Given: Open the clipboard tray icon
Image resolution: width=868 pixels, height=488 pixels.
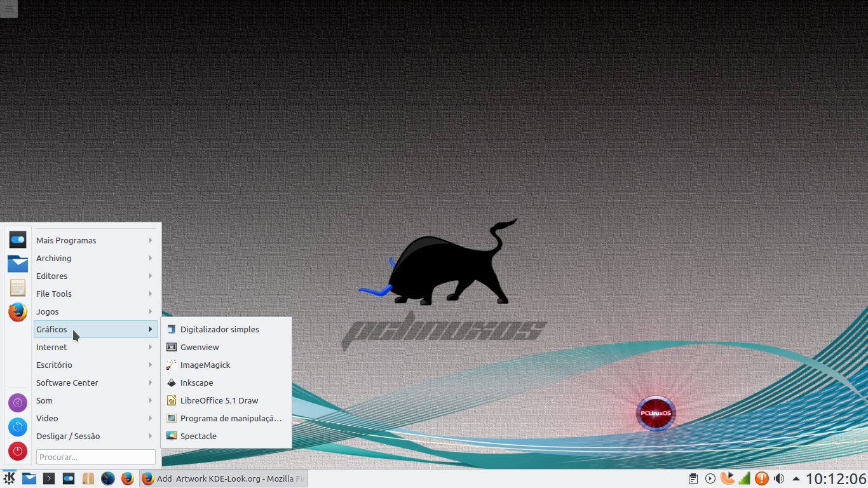Looking at the screenshot, I should pyautogui.click(x=693, y=478).
